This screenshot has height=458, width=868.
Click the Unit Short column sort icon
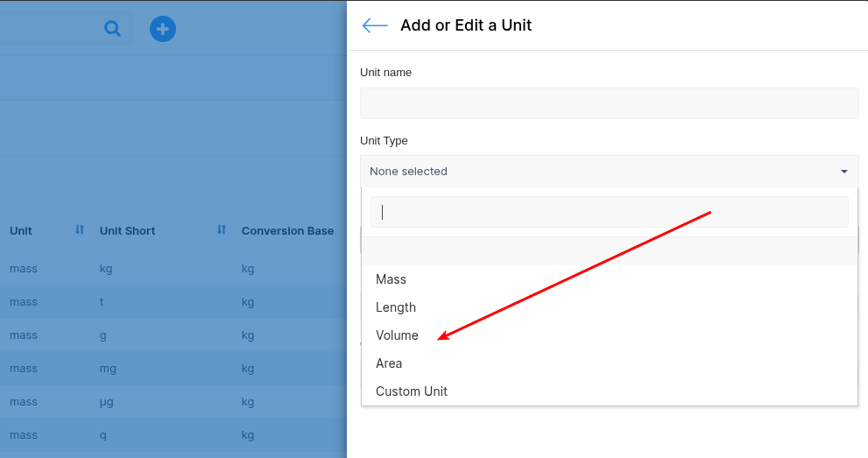222,230
